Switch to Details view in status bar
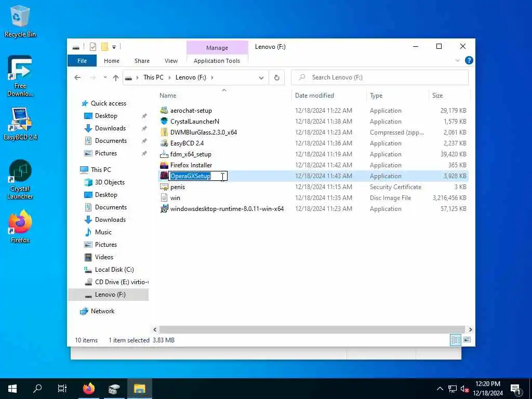Screen dimensions: 532x399 pyautogui.click(x=455, y=340)
